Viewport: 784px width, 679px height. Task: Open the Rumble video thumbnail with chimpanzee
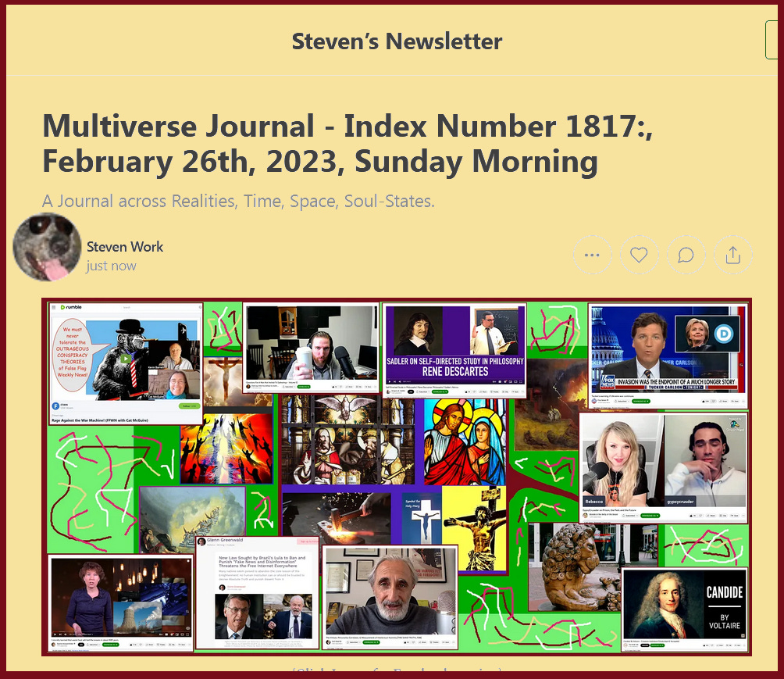point(126,364)
